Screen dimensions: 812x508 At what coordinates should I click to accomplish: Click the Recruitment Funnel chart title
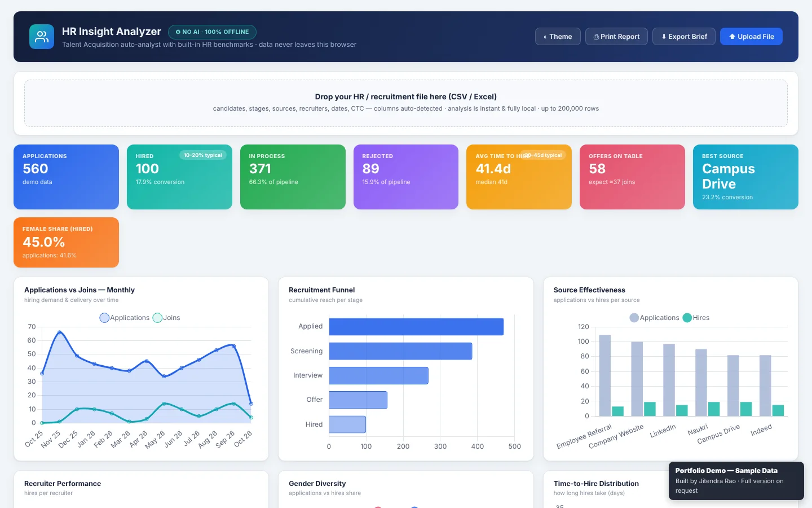(321, 290)
